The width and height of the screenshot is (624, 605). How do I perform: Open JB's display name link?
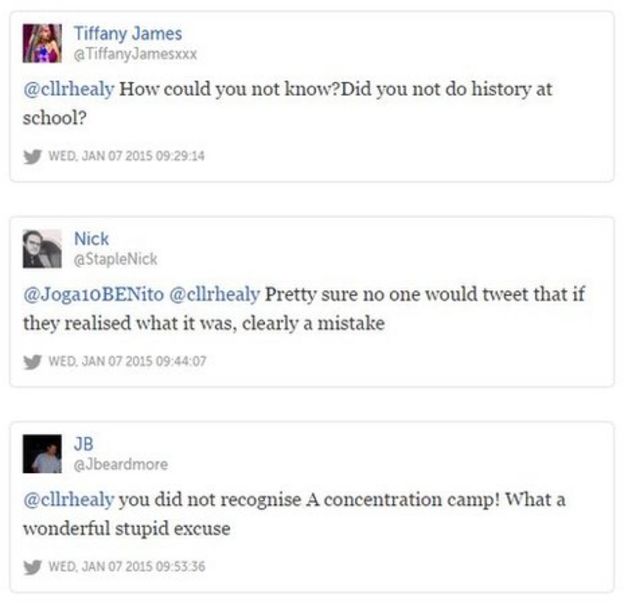85,444
